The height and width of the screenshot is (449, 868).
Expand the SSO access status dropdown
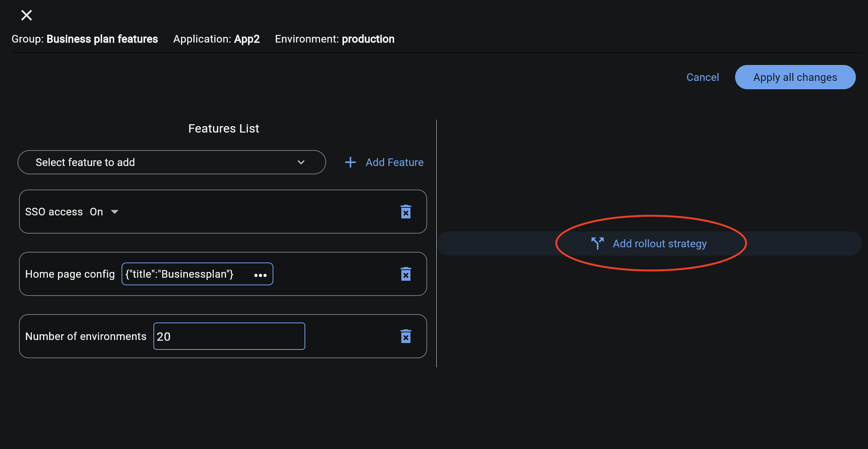(x=114, y=211)
